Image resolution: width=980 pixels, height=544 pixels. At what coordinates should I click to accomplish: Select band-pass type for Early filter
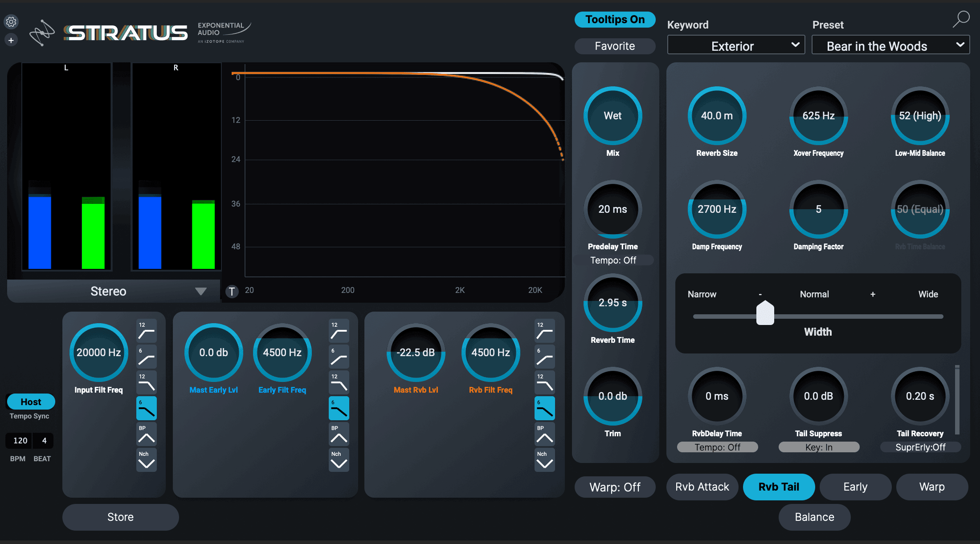coord(339,434)
